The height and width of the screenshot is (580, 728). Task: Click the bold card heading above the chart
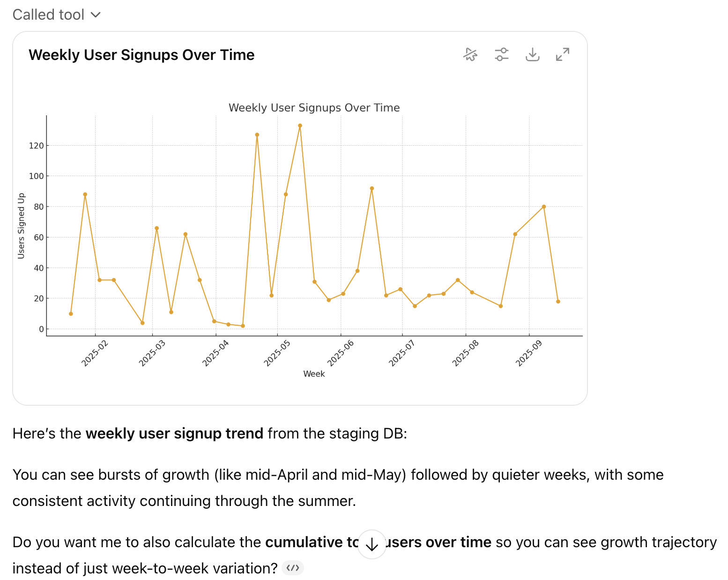click(x=141, y=55)
